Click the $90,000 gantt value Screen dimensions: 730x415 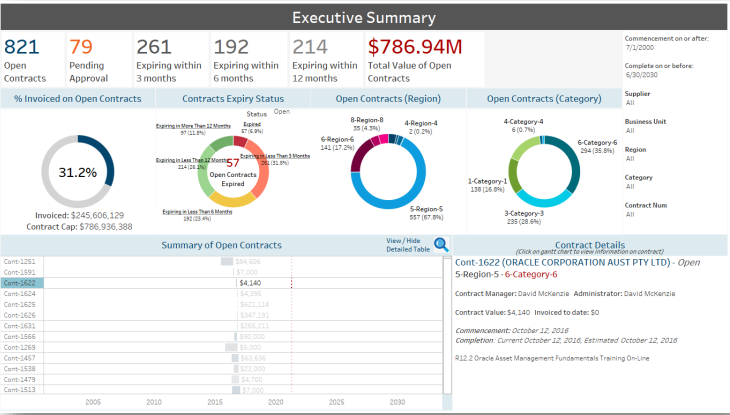[x=252, y=337]
